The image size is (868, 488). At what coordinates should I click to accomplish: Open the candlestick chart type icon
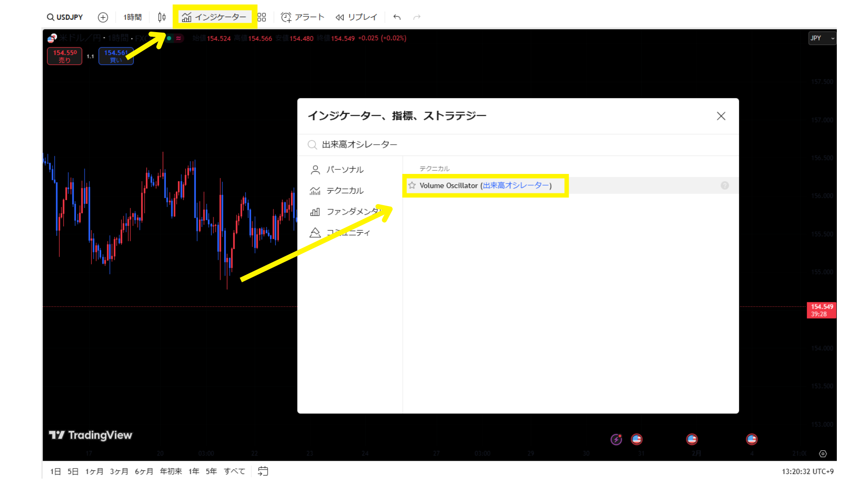click(162, 17)
